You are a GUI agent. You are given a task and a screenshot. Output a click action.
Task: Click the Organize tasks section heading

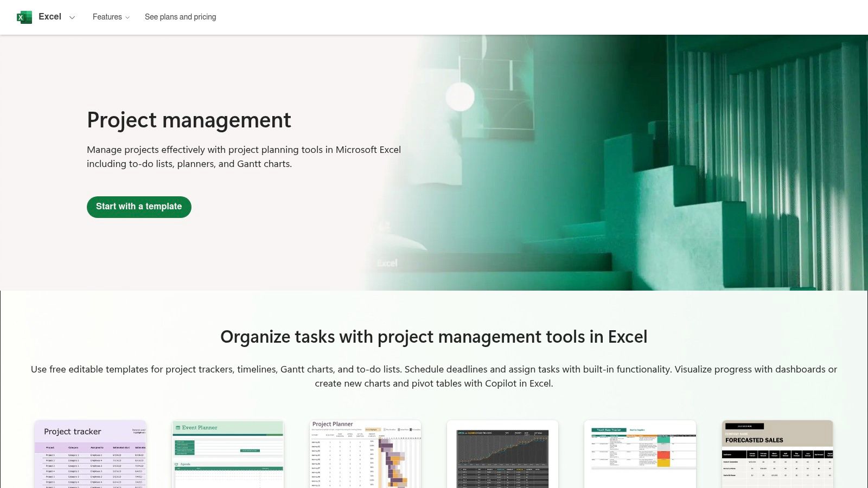point(433,337)
